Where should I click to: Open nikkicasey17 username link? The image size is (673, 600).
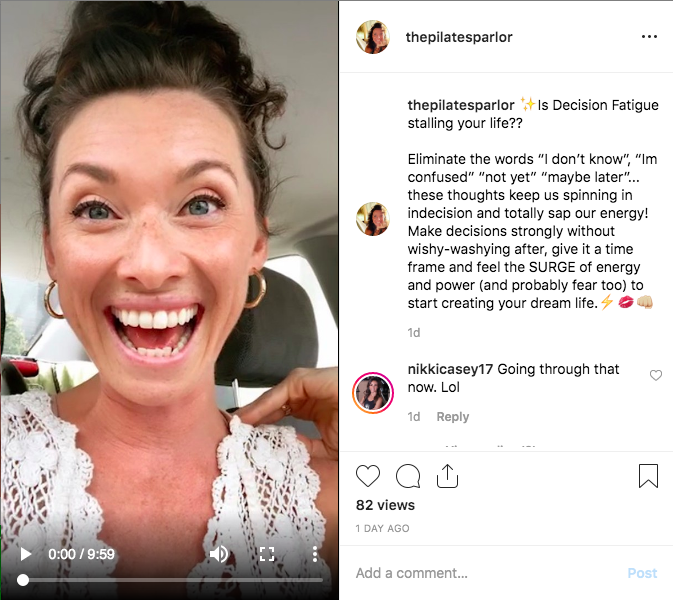[x=450, y=369]
